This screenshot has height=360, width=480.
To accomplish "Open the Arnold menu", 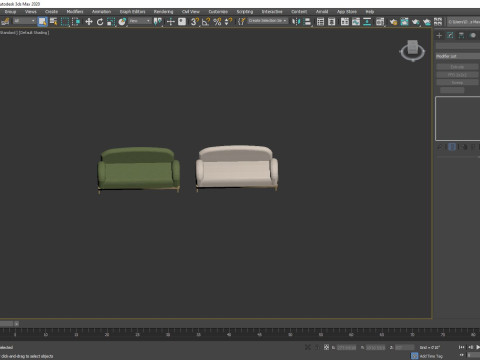I will coord(322,12).
